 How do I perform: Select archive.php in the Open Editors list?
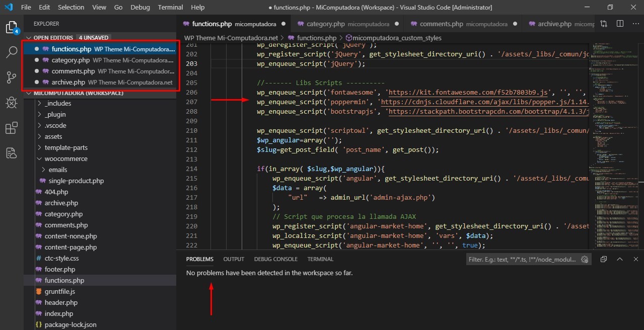[100, 82]
